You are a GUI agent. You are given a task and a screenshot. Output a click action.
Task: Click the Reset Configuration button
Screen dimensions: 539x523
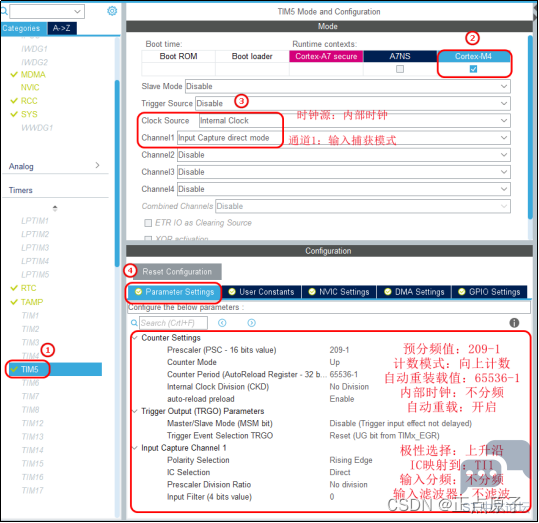177,272
